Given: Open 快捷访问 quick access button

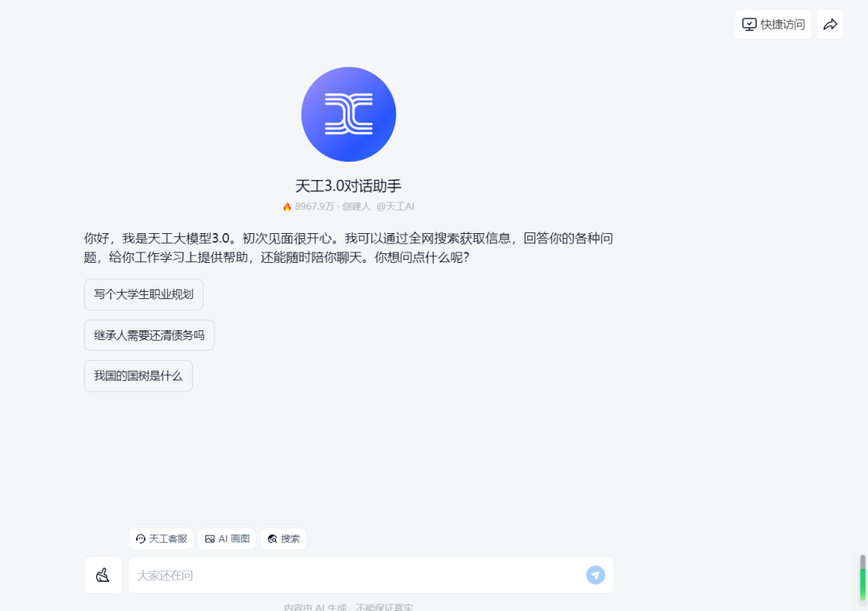Looking at the screenshot, I should [x=773, y=24].
